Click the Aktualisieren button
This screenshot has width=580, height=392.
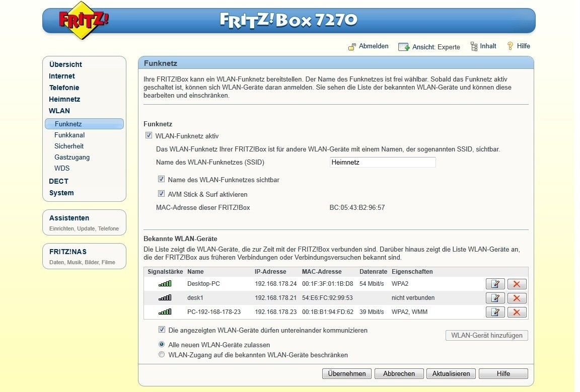coord(451,373)
